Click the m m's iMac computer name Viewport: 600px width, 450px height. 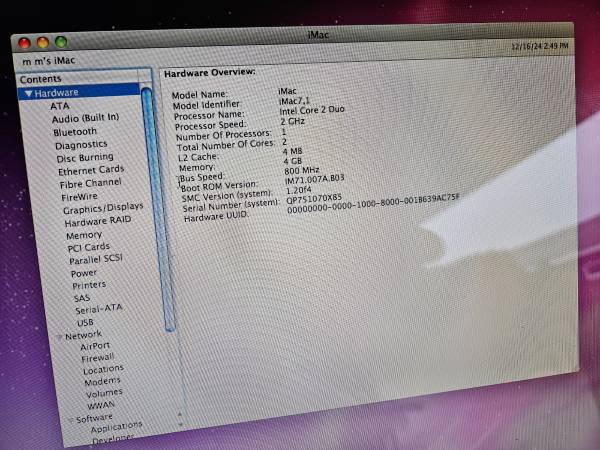pyautogui.click(x=49, y=61)
